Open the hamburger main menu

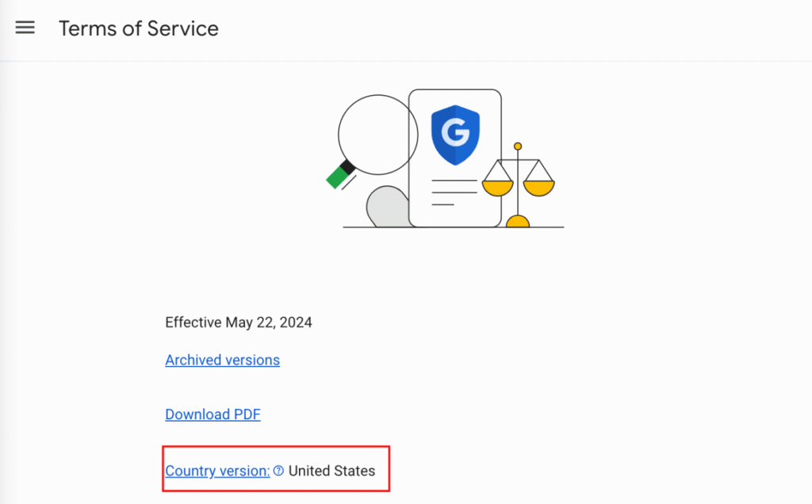[25, 28]
